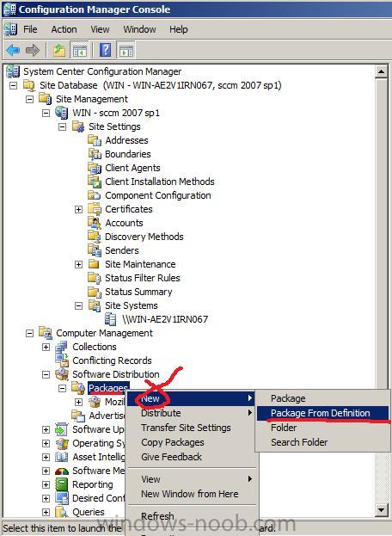The image size is (392, 536).
Task: Select the Boundaries node icon
Action: click(95, 154)
